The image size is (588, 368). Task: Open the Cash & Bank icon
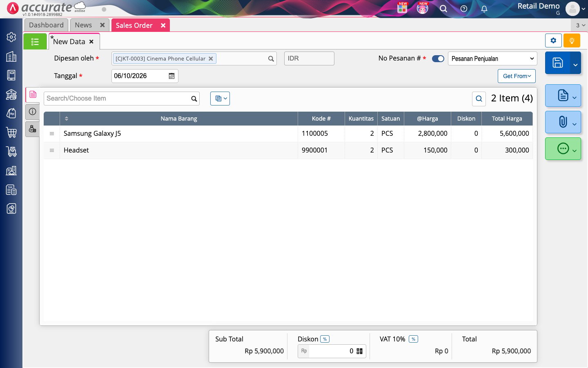(x=11, y=94)
